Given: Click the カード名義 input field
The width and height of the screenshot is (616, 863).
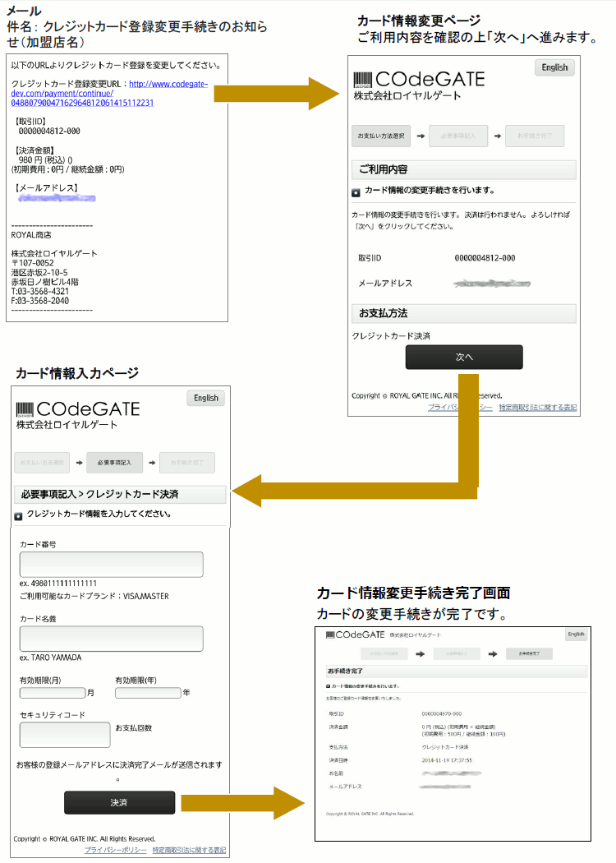Looking at the screenshot, I should (111, 639).
